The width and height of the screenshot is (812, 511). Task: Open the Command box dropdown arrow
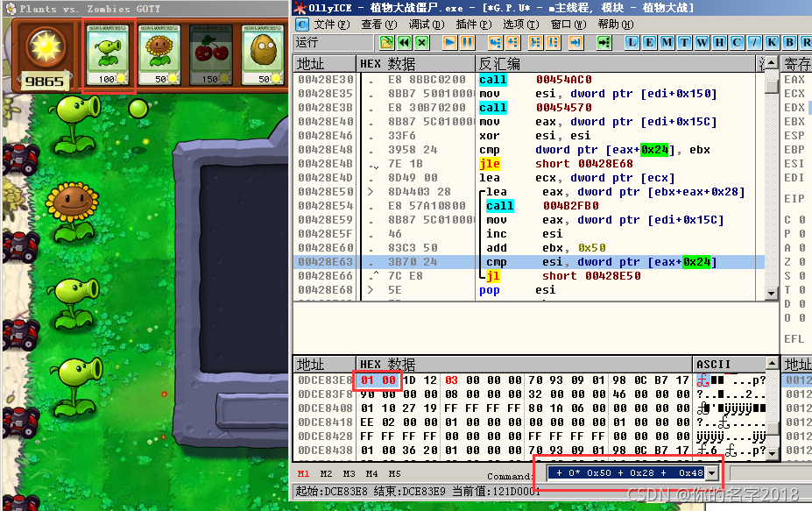712,472
